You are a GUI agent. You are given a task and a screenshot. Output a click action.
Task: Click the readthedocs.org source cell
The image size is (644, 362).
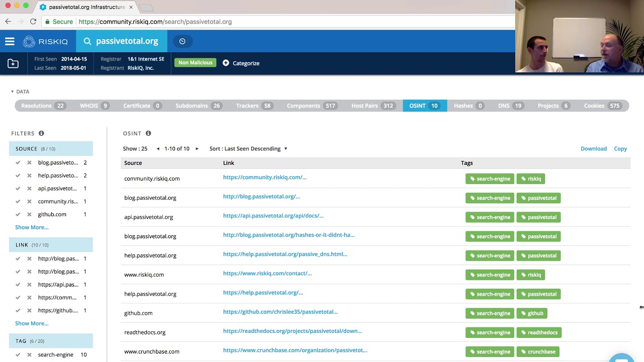click(x=145, y=332)
